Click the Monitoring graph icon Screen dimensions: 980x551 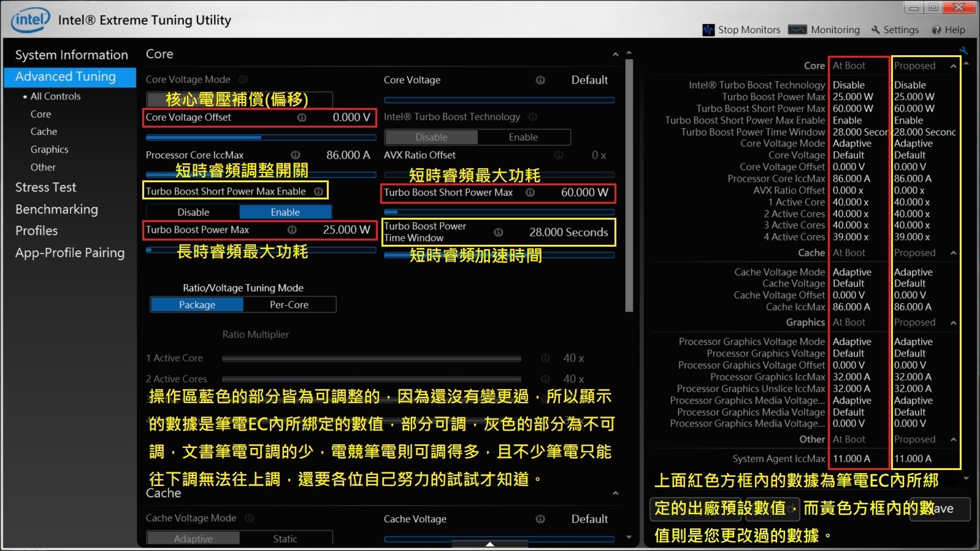[797, 29]
